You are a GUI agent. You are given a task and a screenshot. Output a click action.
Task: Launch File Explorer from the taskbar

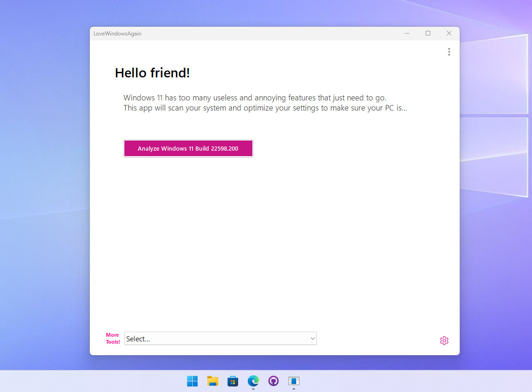[213, 381]
